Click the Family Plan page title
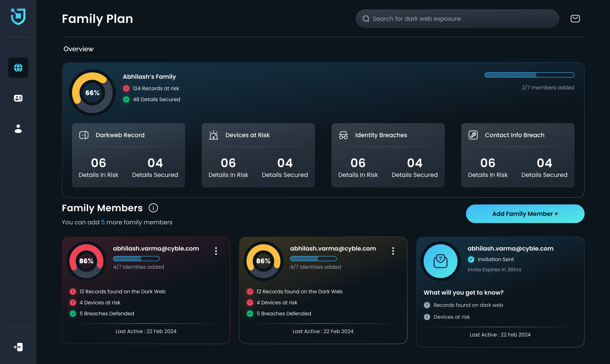The width and height of the screenshot is (610, 364). tap(97, 19)
